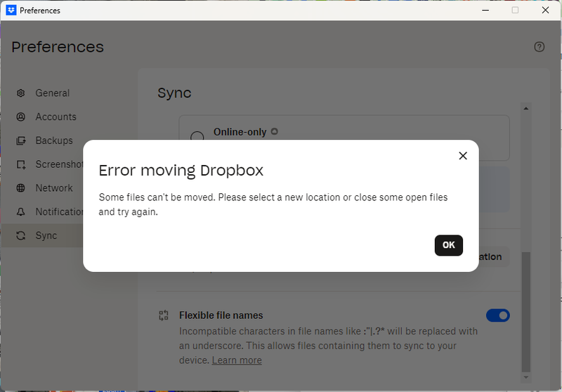Open the Screenshots preferences tab
The width and height of the screenshot is (562, 392).
[x=42, y=164]
